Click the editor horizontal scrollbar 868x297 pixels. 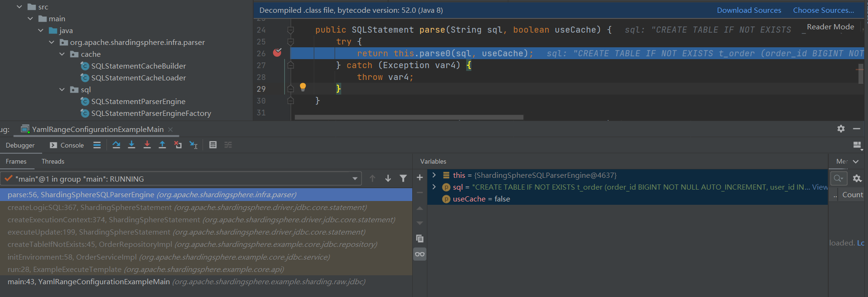[x=409, y=117]
